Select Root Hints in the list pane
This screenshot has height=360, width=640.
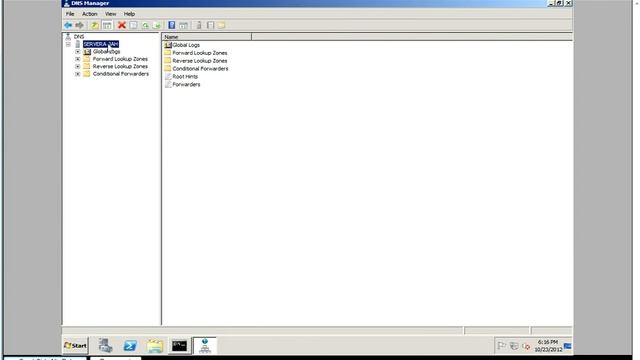185,77
